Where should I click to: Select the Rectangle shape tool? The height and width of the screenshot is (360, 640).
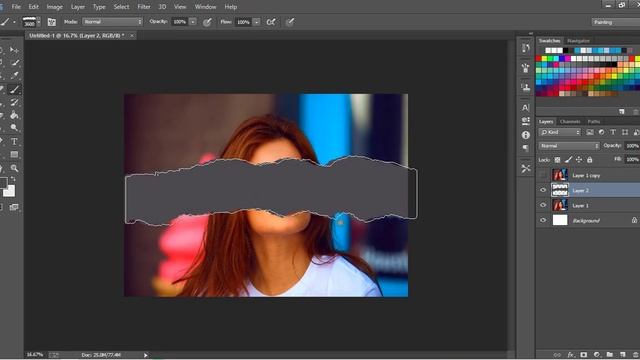pos(14,155)
